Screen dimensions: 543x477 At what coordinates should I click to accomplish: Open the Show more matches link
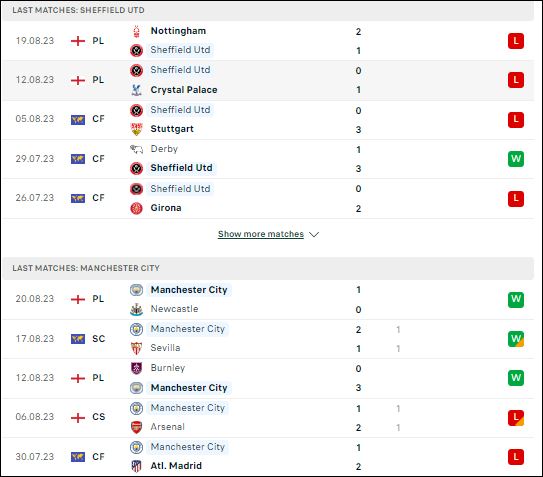pos(261,234)
